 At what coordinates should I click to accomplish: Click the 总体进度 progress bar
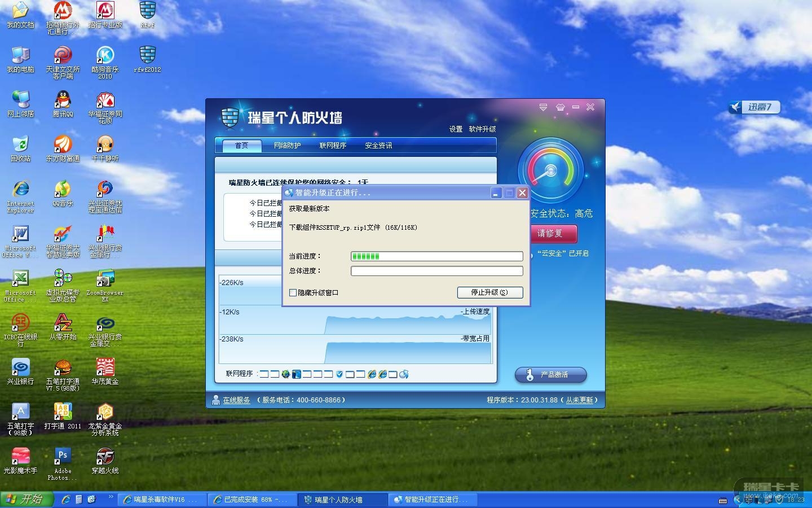point(437,271)
